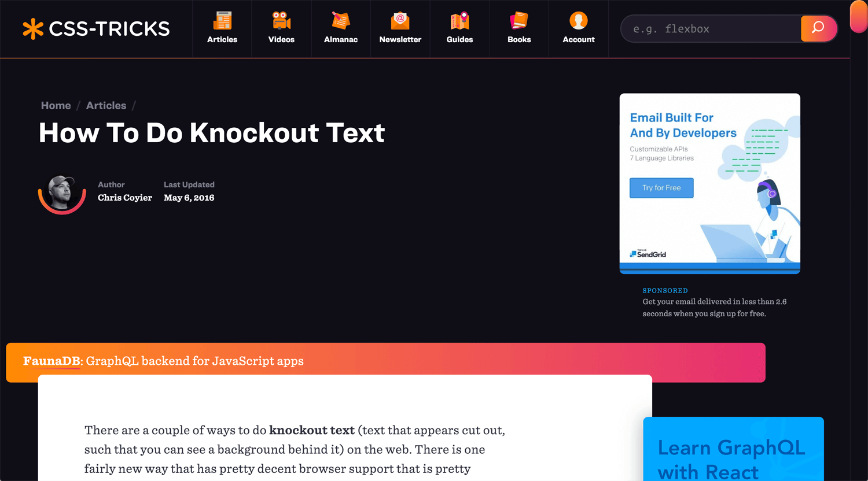Click the orange magnifier search button
The width and height of the screenshot is (868, 481).
[818, 28]
